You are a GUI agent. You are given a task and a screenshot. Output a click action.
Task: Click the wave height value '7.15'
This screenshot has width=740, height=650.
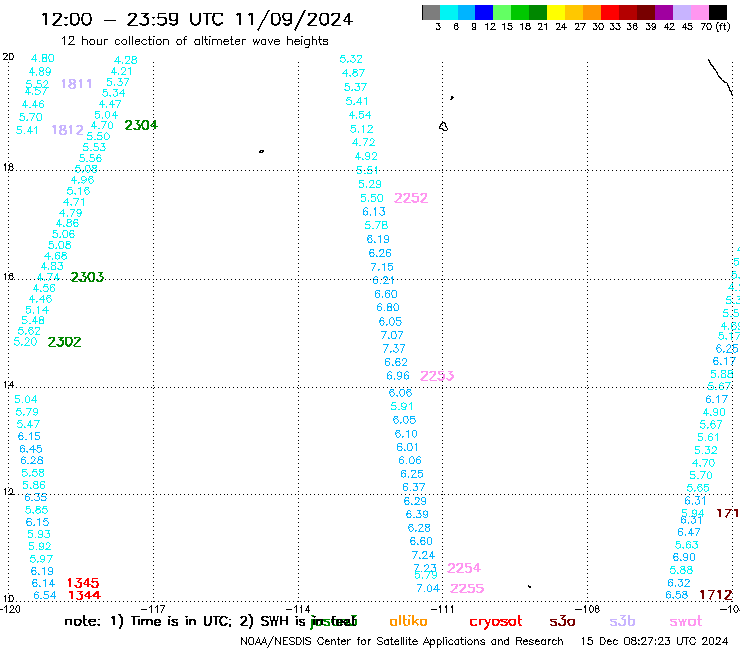(x=382, y=267)
